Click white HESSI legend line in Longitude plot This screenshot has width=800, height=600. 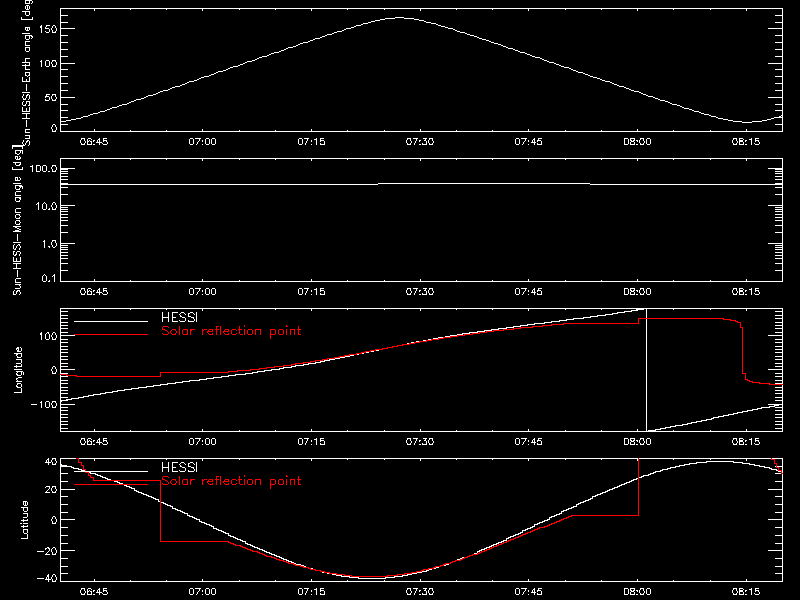tap(111, 321)
